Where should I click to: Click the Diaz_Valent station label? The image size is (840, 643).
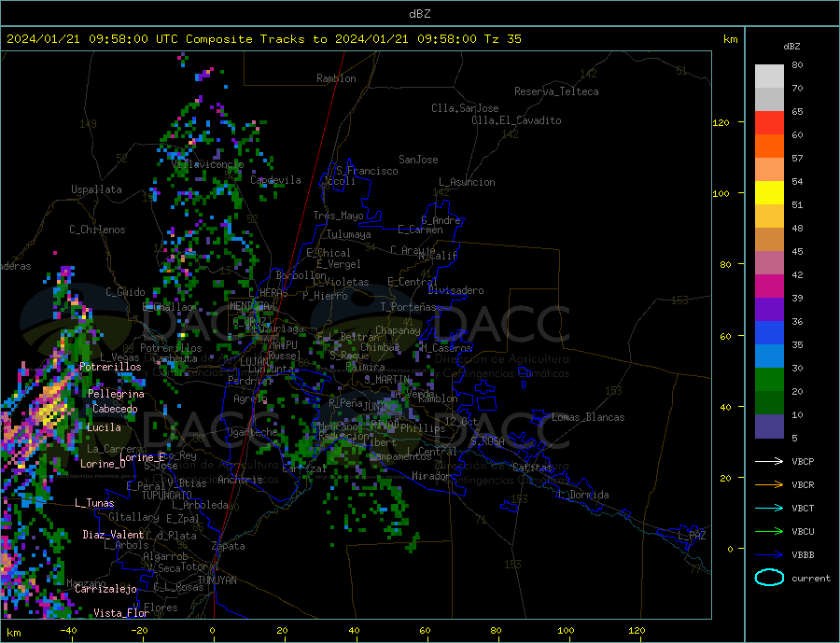(x=113, y=535)
